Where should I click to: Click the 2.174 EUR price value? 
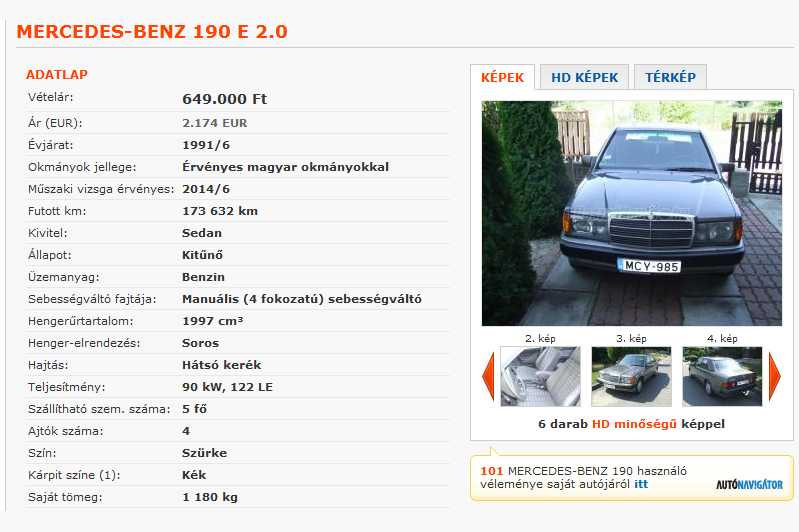tap(215, 123)
